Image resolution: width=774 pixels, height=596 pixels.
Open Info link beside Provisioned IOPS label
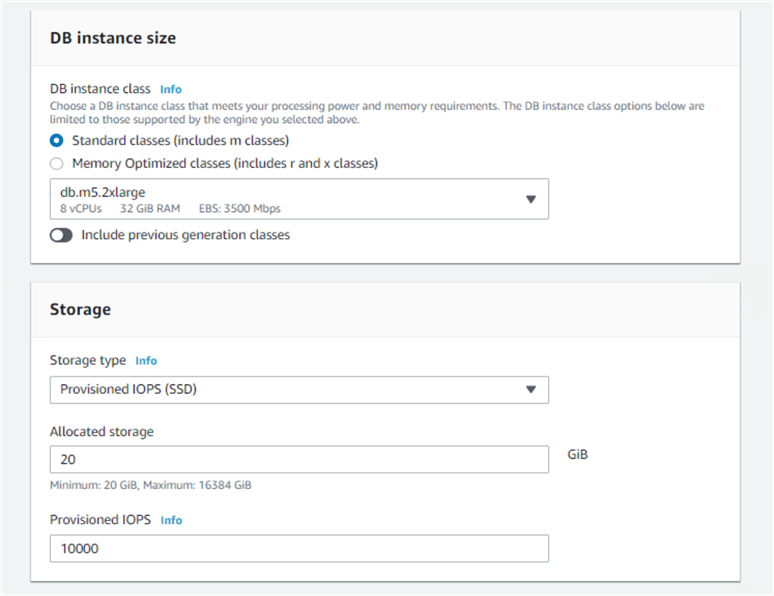tap(171, 521)
